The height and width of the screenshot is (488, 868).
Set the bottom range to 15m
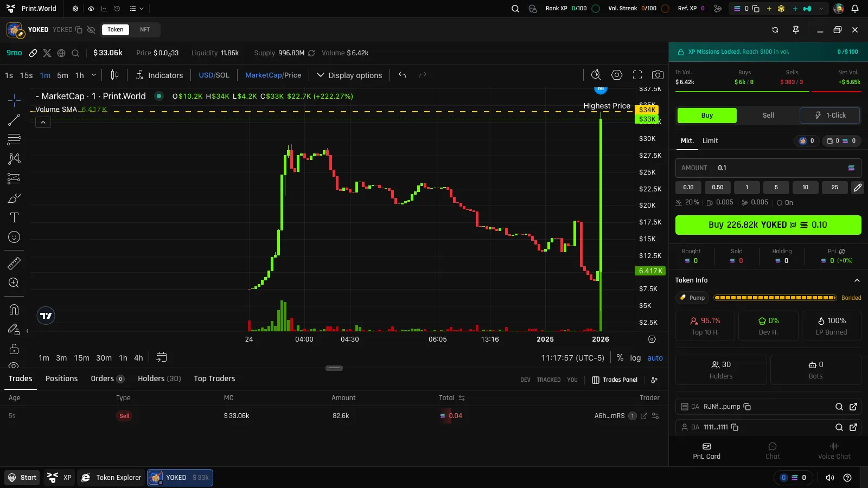click(x=82, y=358)
